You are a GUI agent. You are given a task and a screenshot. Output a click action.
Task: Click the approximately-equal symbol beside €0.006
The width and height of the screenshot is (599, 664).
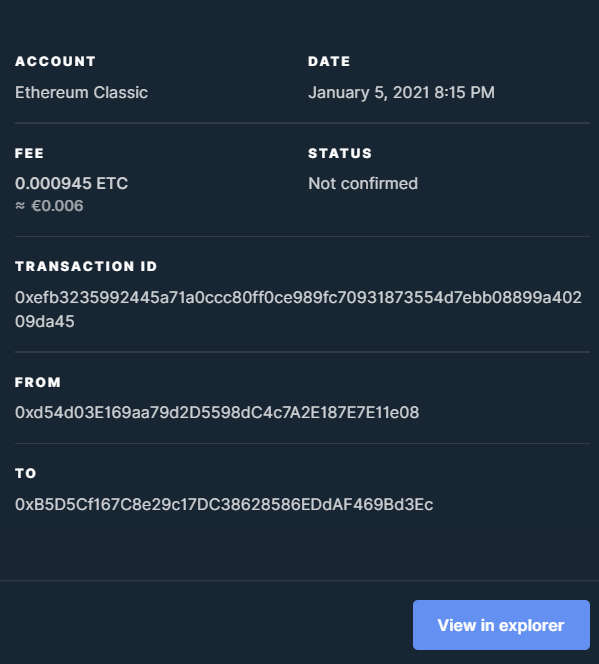pos(20,205)
